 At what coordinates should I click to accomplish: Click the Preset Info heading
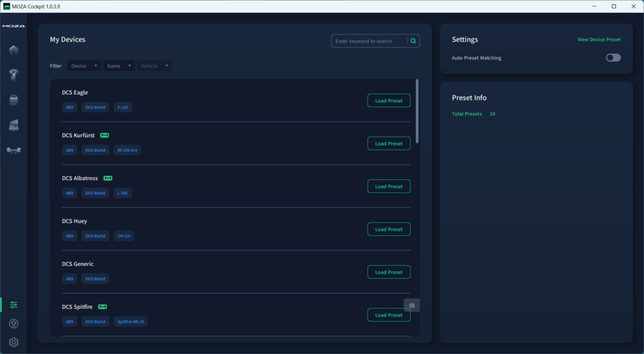[x=469, y=98]
